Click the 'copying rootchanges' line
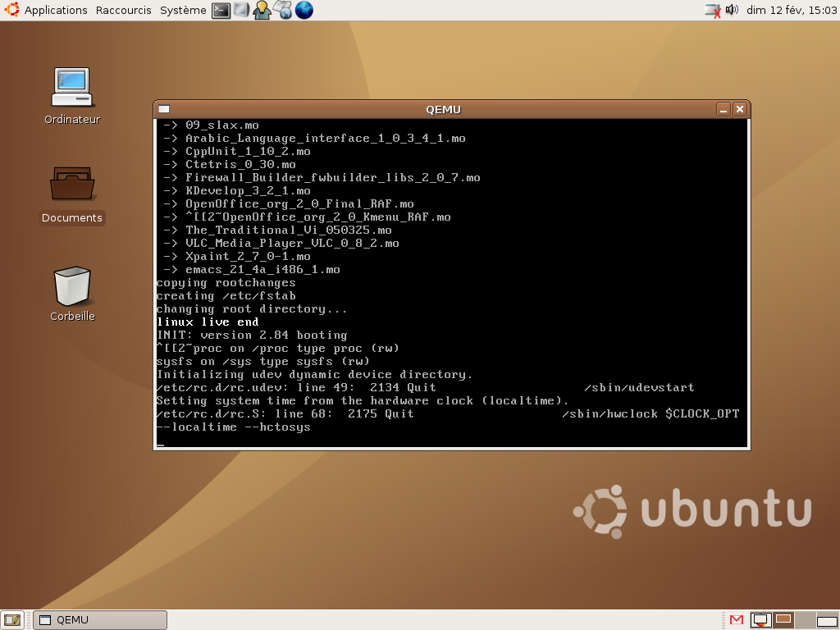 click(x=226, y=283)
